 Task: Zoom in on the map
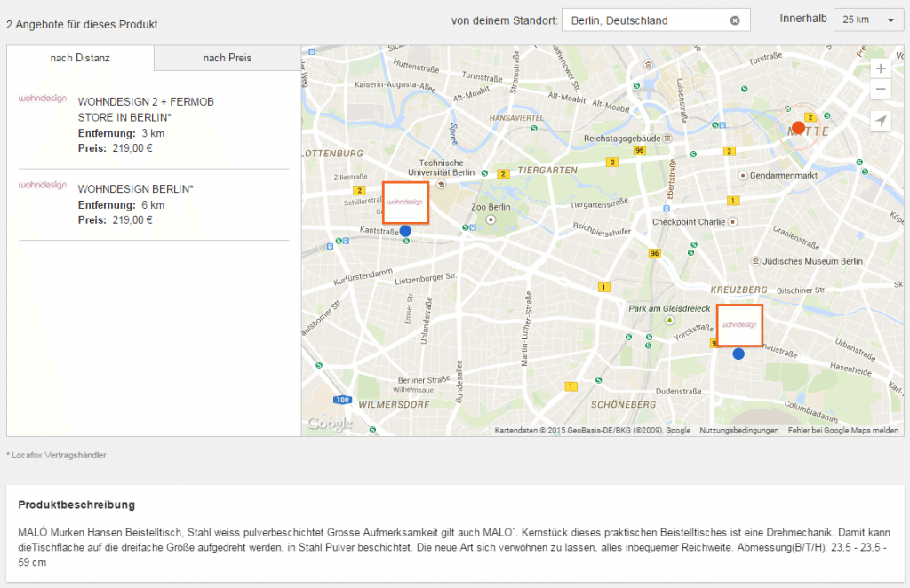click(880, 68)
